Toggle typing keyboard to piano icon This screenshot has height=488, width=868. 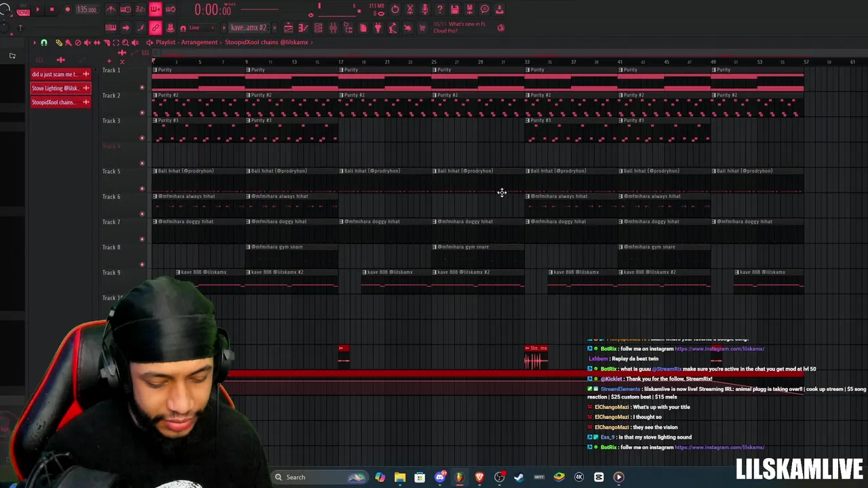tap(111, 28)
